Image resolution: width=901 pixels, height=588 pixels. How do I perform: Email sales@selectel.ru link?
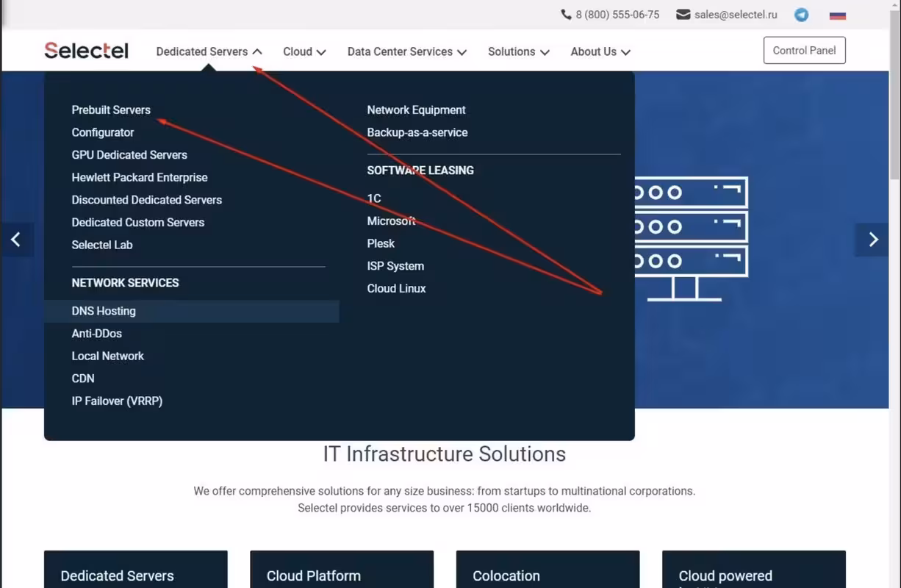736,15
